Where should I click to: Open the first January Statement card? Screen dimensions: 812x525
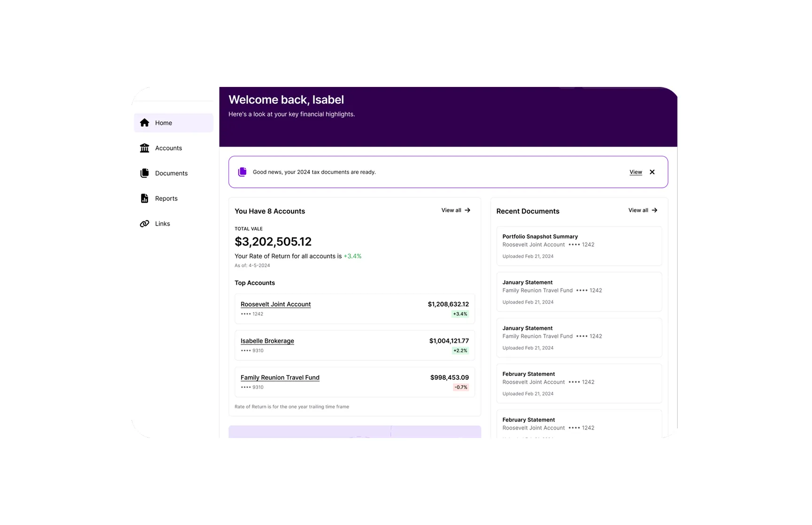pyautogui.click(x=579, y=292)
